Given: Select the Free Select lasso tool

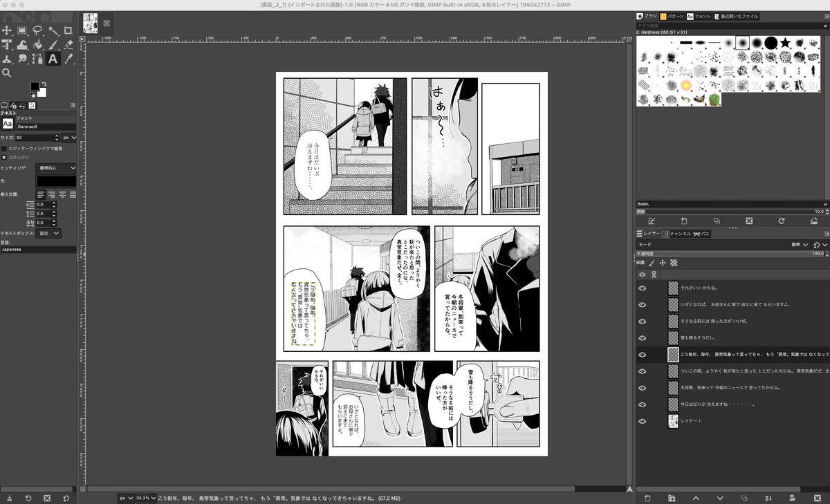Looking at the screenshot, I should (x=37, y=30).
